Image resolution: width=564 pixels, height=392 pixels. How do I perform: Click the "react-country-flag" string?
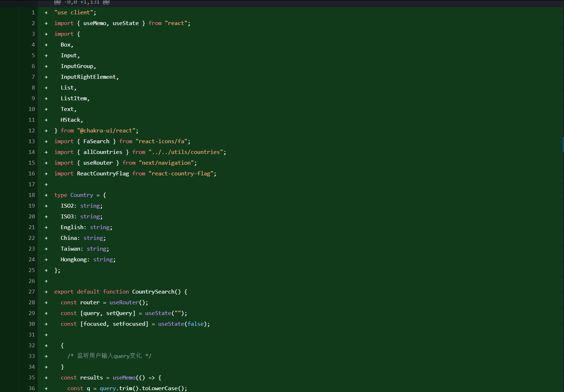[181, 174]
